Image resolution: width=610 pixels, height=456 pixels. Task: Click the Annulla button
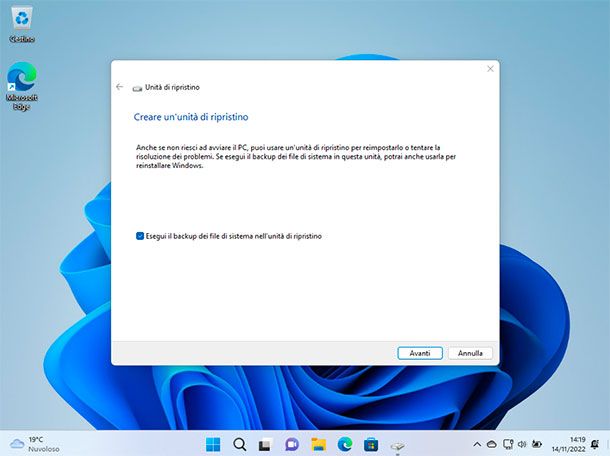[x=470, y=353]
